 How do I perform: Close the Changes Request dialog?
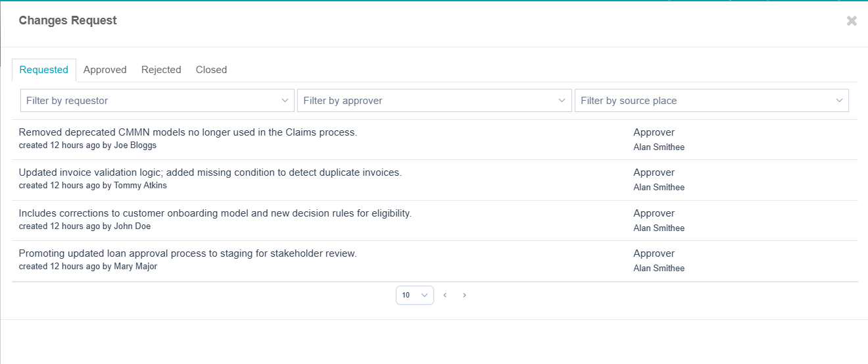[852, 21]
